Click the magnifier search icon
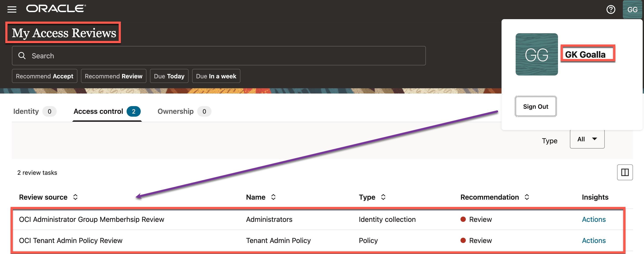644x254 pixels. (22, 56)
